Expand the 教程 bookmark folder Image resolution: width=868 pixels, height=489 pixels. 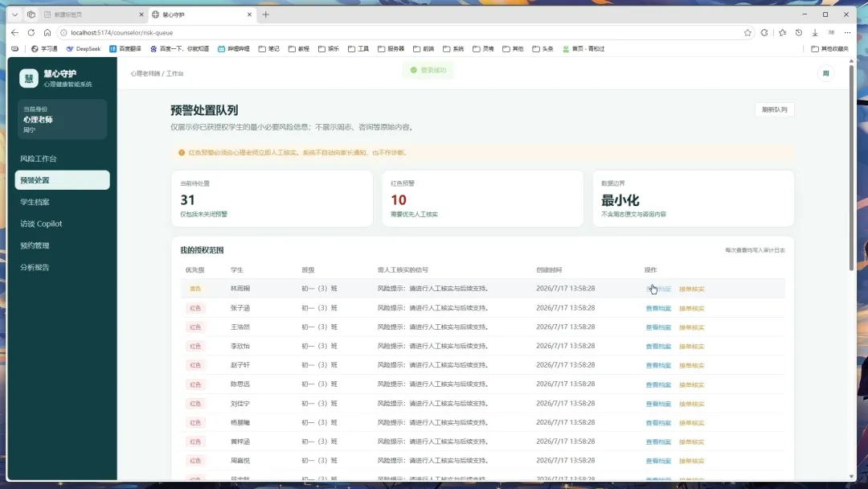(299, 49)
